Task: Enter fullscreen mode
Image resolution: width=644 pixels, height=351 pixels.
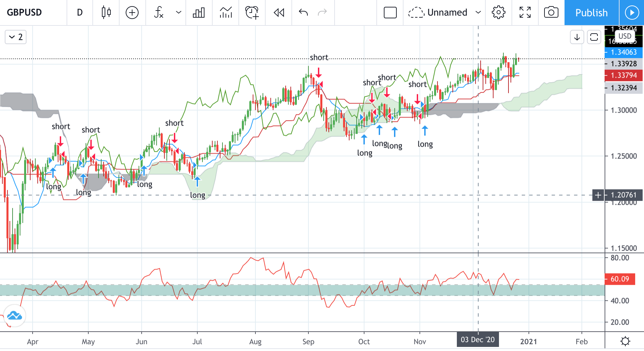Action: click(525, 13)
